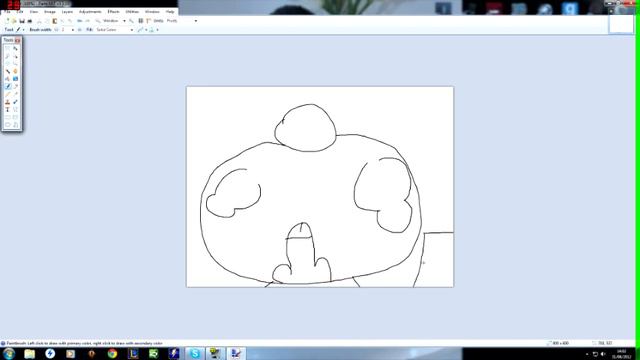Click the Zoom Out magnifier icon
The width and height of the screenshot is (640, 360).
click(x=98, y=21)
